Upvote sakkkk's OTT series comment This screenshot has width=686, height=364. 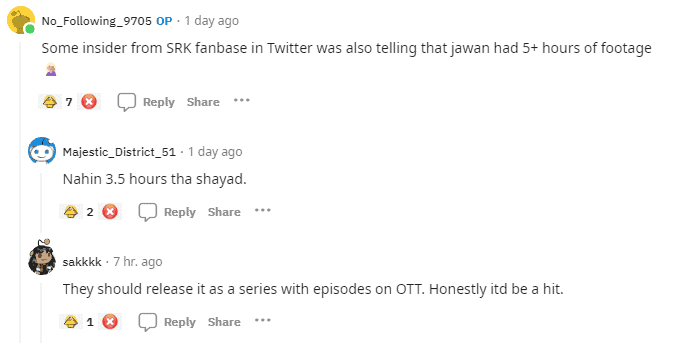(x=70, y=322)
